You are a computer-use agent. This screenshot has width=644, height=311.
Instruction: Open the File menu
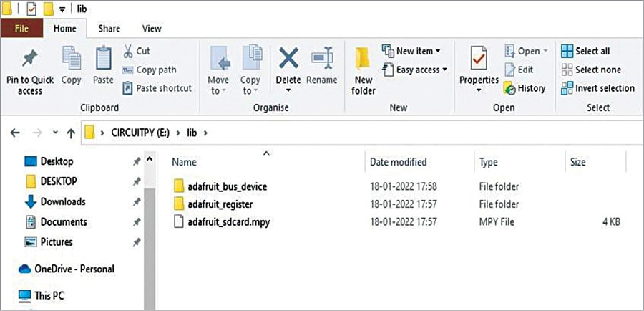coord(21,29)
